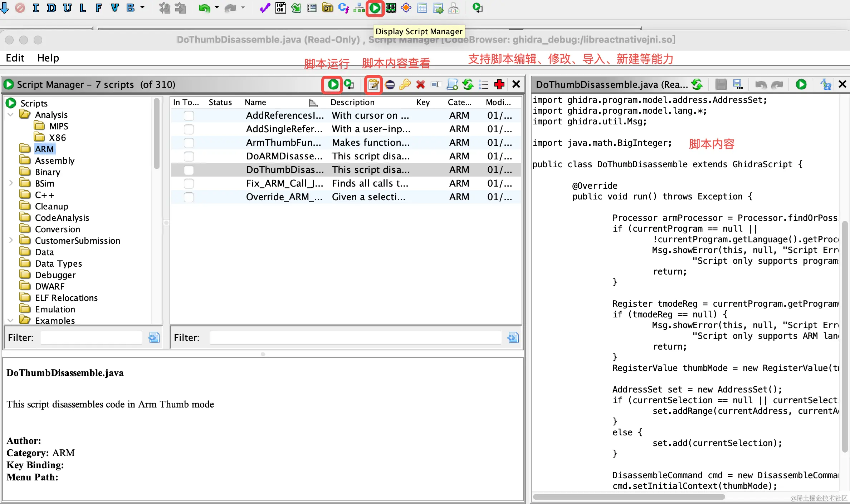Select the ARM folder in scripts tree
Viewport: 850px width, 504px height.
pos(44,149)
